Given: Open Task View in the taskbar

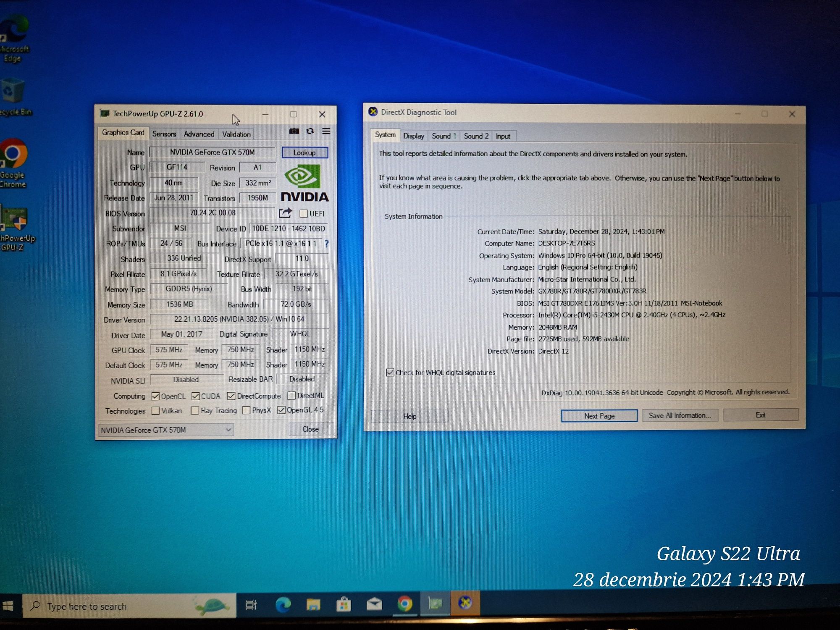Looking at the screenshot, I should click(x=251, y=605).
